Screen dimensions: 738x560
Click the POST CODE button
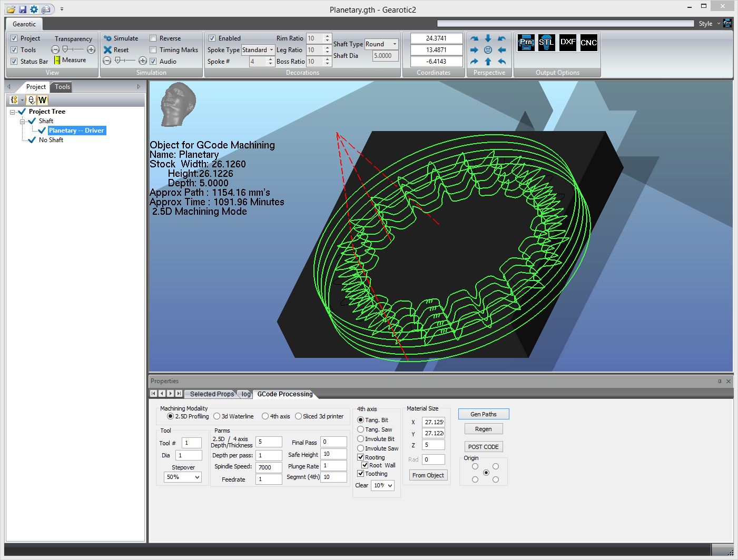(483, 447)
